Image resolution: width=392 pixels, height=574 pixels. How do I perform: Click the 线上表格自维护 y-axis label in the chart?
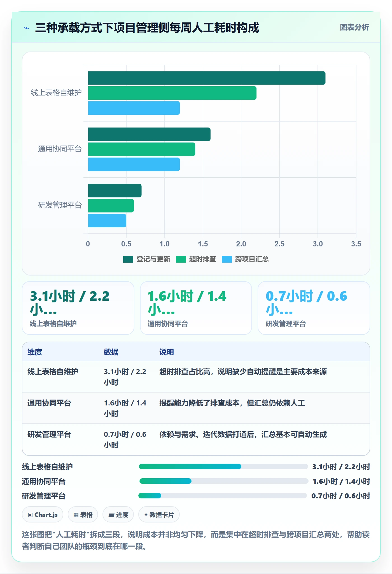point(56,93)
